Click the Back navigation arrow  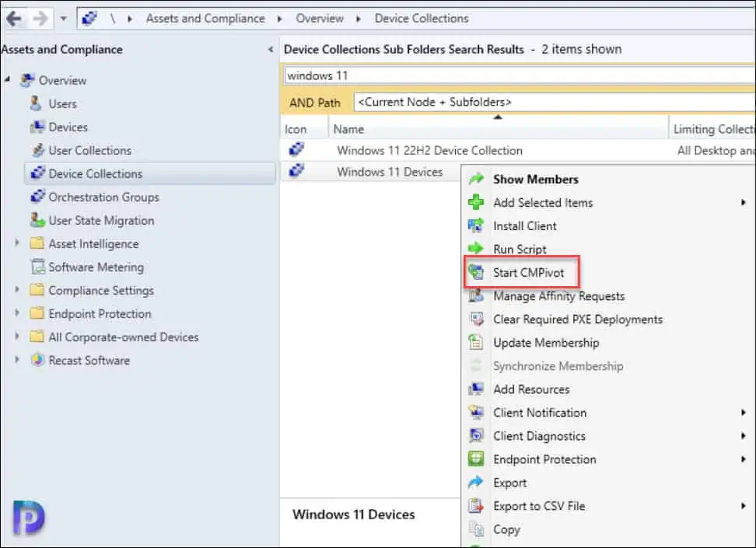(x=13, y=19)
